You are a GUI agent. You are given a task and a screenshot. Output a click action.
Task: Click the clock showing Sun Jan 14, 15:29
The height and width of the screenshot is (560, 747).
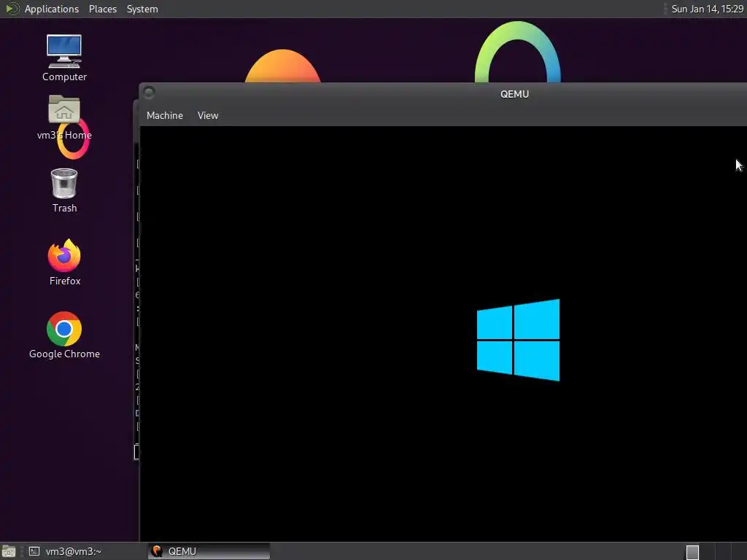(x=707, y=9)
